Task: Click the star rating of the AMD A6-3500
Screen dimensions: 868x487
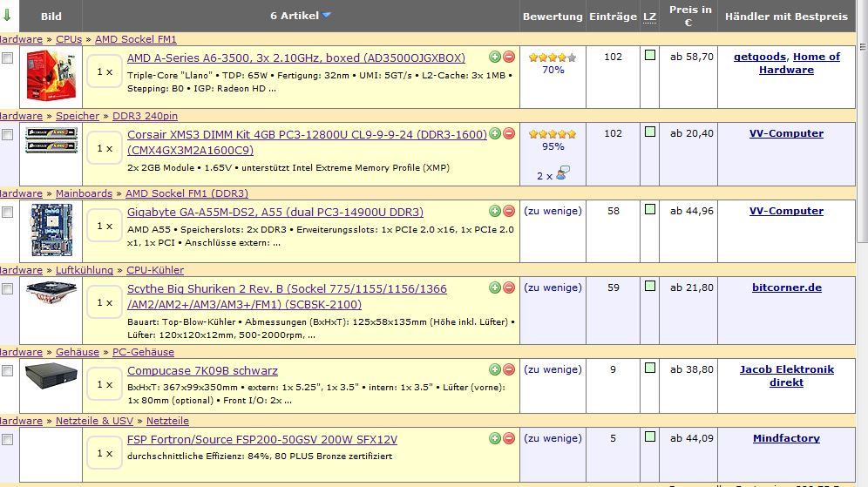Action: [x=553, y=57]
